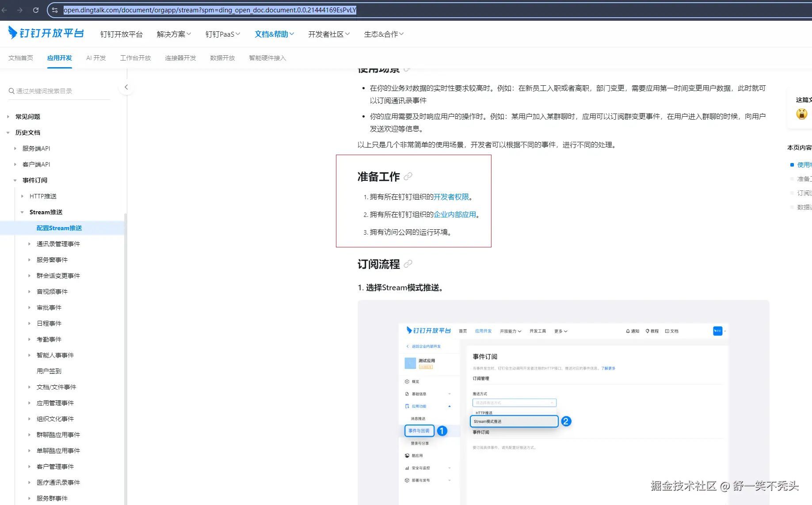This screenshot has height=505, width=812.
Task: Click the DingTalk Open Platform logo
Action: [46, 33]
